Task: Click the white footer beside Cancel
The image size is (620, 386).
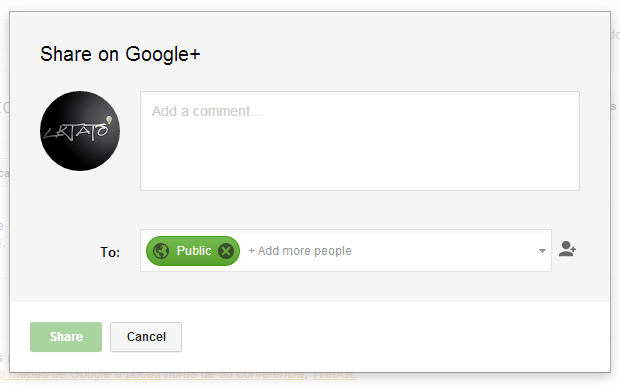Action: click(x=395, y=337)
